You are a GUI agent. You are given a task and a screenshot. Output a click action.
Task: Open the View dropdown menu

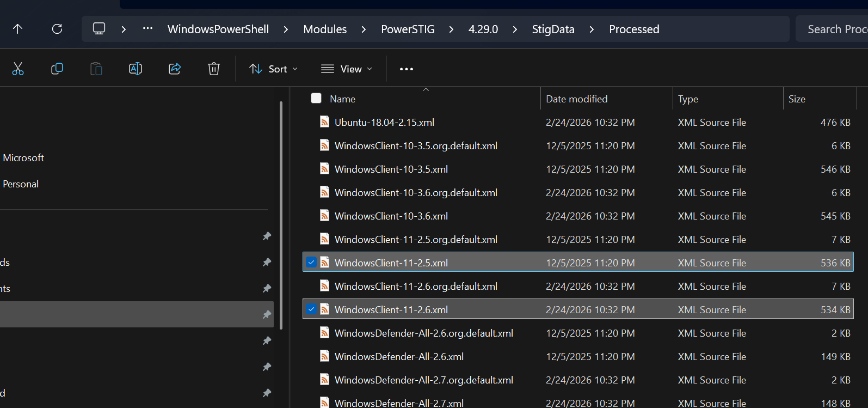pos(347,69)
